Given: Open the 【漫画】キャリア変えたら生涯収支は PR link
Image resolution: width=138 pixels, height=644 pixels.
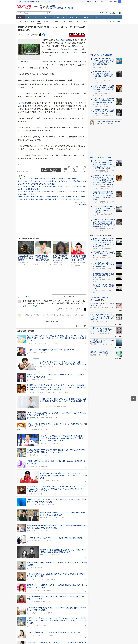Looking at the screenshot, I should pos(108,122).
